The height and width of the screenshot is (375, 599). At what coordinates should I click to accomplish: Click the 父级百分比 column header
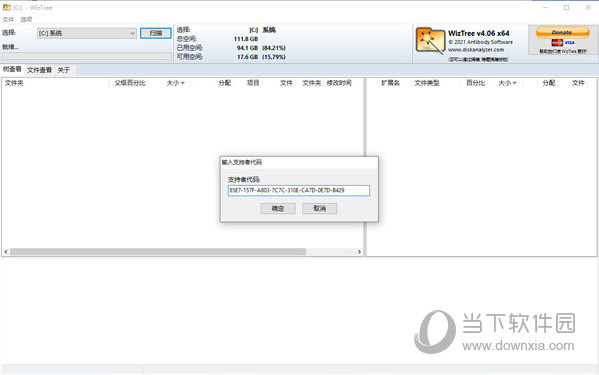[x=130, y=83]
